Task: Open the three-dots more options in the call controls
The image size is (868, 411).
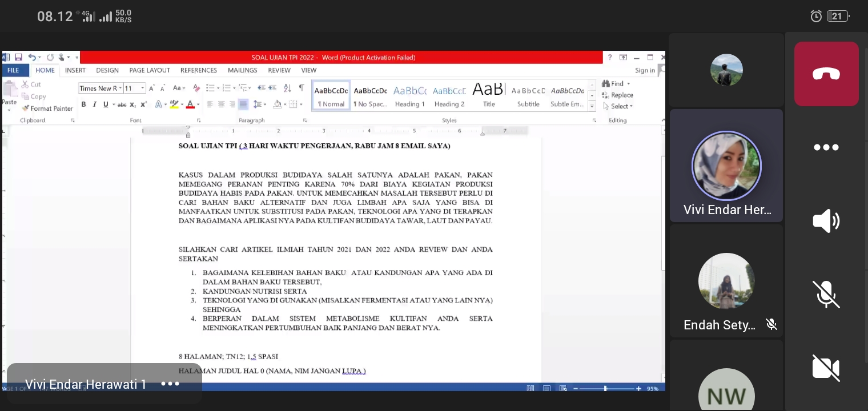Action: pyautogui.click(x=826, y=147)
